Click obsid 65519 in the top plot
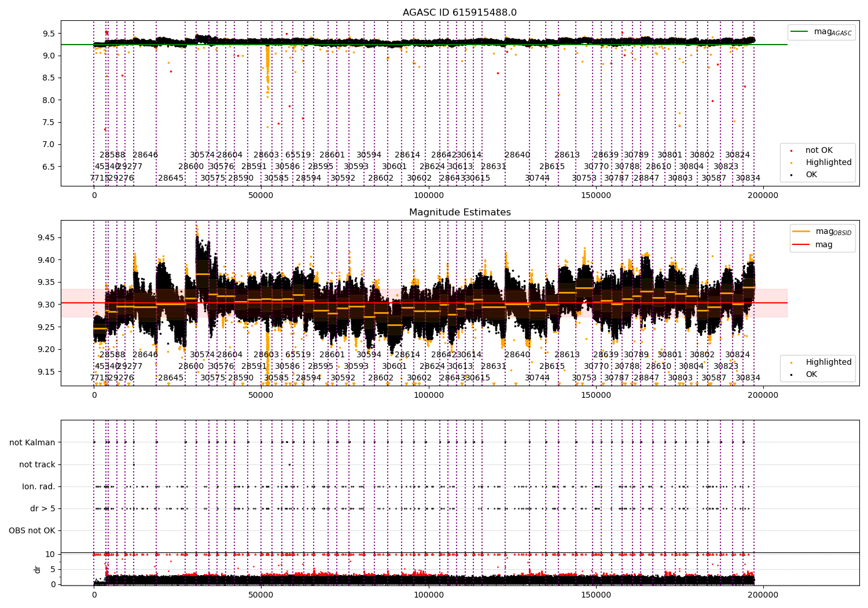 pos(298,155)
